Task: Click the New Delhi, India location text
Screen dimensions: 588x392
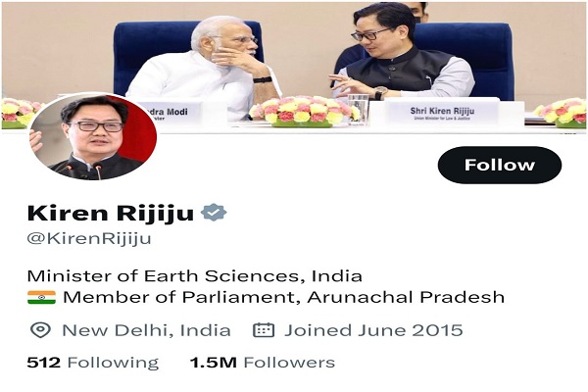Action: [146, 330]
